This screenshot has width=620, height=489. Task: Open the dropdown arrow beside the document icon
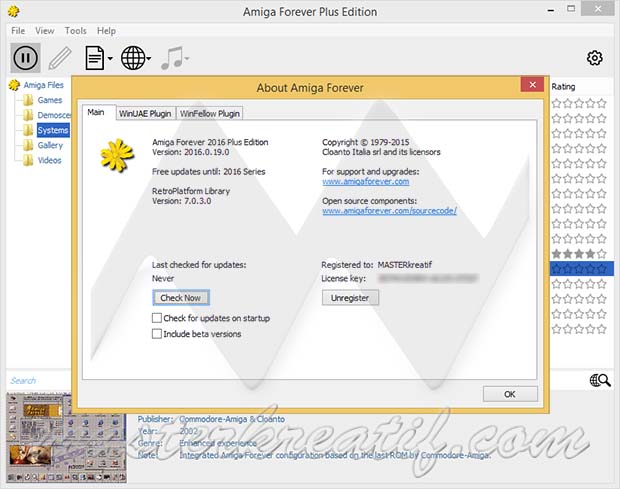110,59
